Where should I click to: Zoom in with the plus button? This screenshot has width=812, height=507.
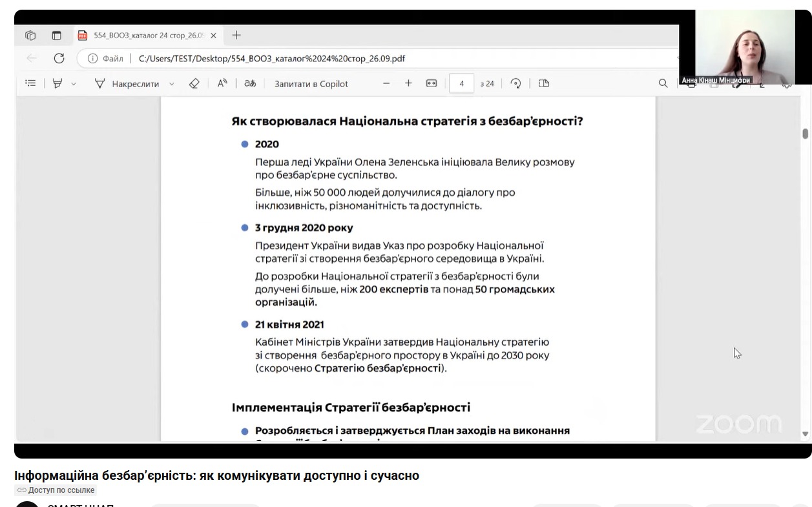point(408,83)
